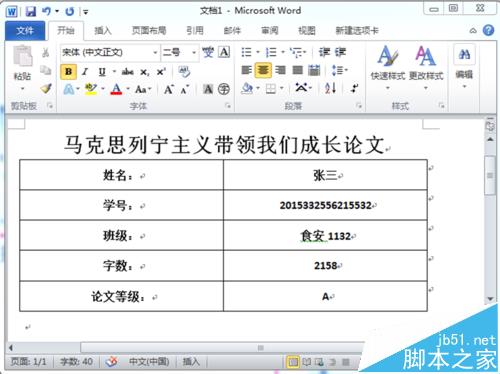Click the Cut scissors icon

[46, 52]
